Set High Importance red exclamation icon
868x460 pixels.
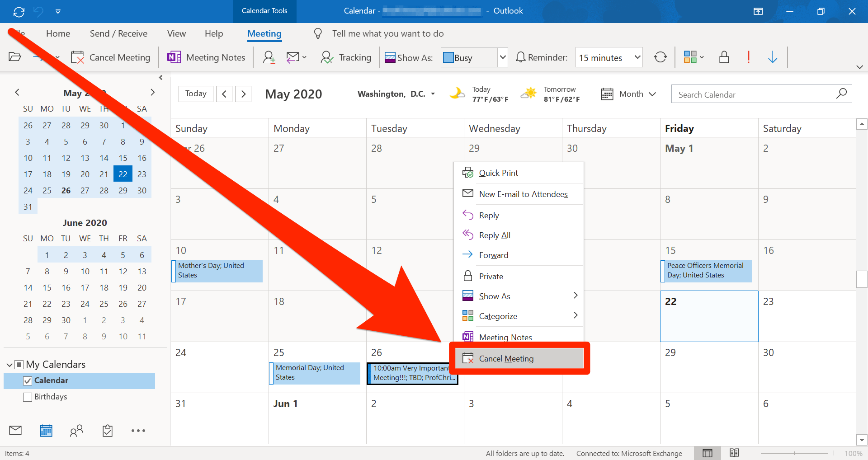click(x=749, y=57)
